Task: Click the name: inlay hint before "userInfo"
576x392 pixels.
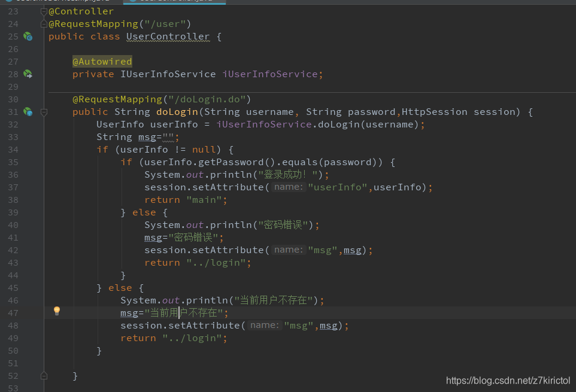Action: tap(289, 187)
